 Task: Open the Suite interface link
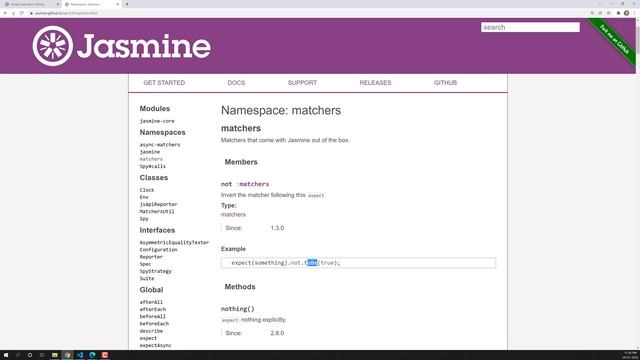(x=147, y=278)
